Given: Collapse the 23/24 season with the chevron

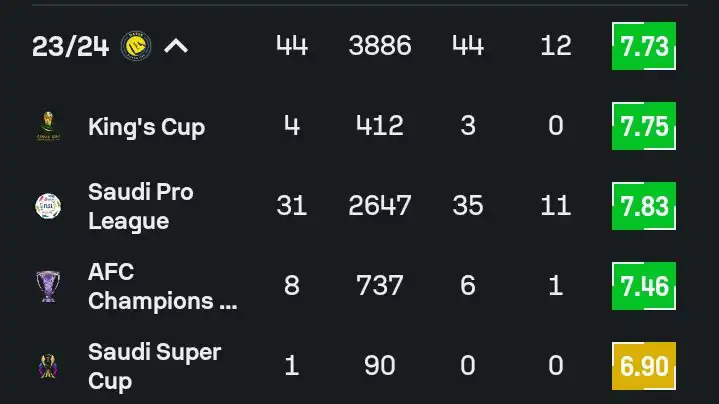Looking at the screenshot, I should click(x=176, y=46).
